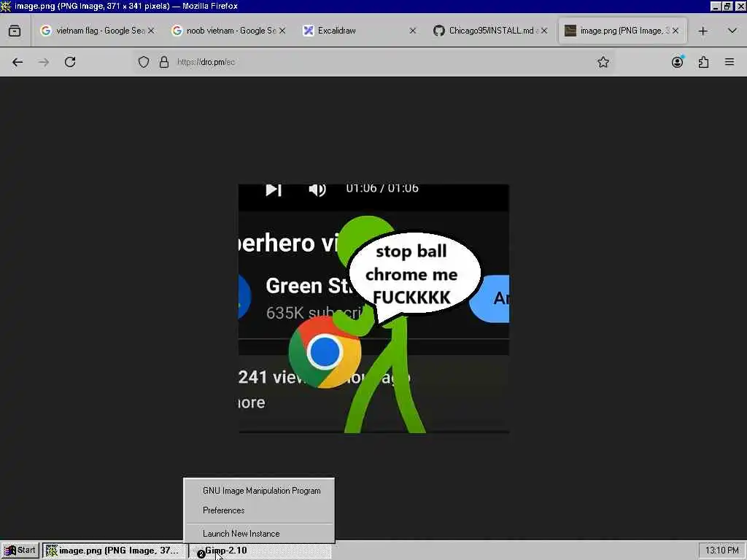The height and width of the screenshot is (560, 747).
Task: Click the Gimp-2.10 taskbar button
Action: pos(260,551)
